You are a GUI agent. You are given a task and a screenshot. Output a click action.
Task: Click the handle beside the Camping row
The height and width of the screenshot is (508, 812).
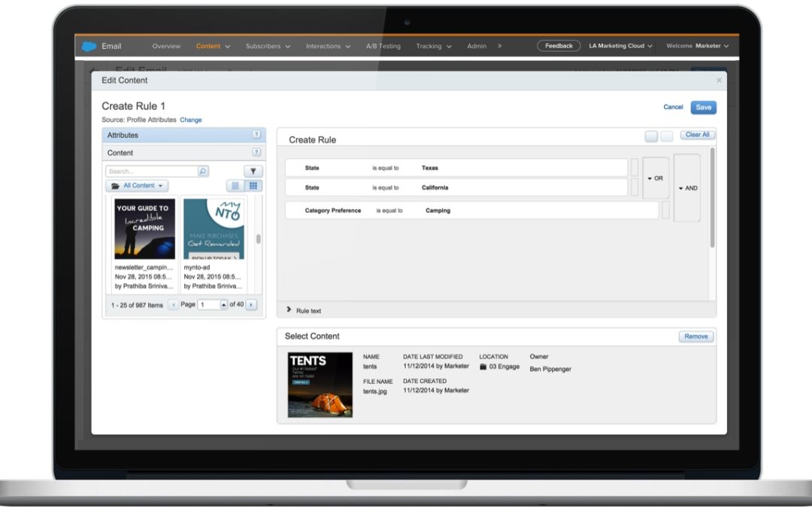pyautogui.click(x=665, y=211)
